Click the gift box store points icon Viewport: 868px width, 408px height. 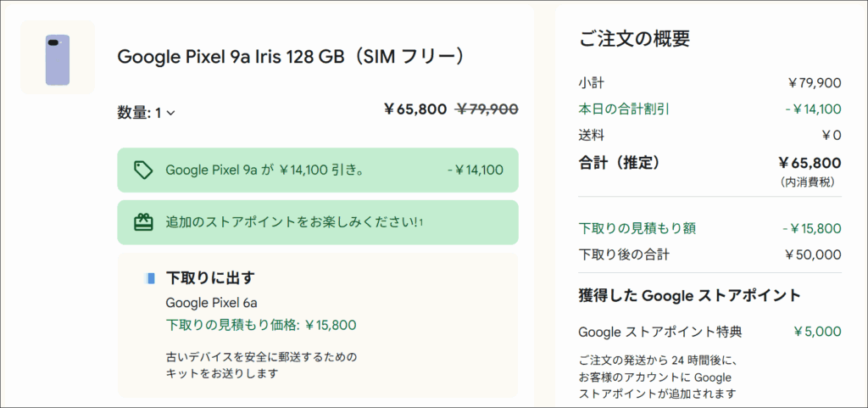pyautogui.click(x=143, y=222)
